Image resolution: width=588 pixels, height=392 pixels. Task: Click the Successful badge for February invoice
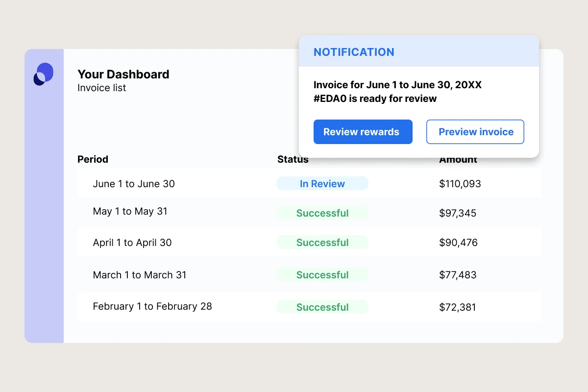322,307
